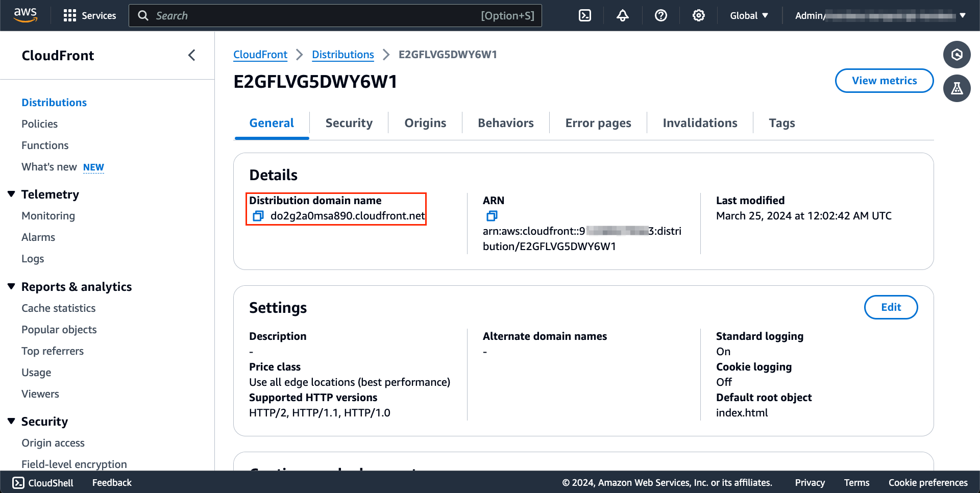Open Logs under Telemetry
Image resolution: width=980 pixels, height=493 pixels.
33,259
